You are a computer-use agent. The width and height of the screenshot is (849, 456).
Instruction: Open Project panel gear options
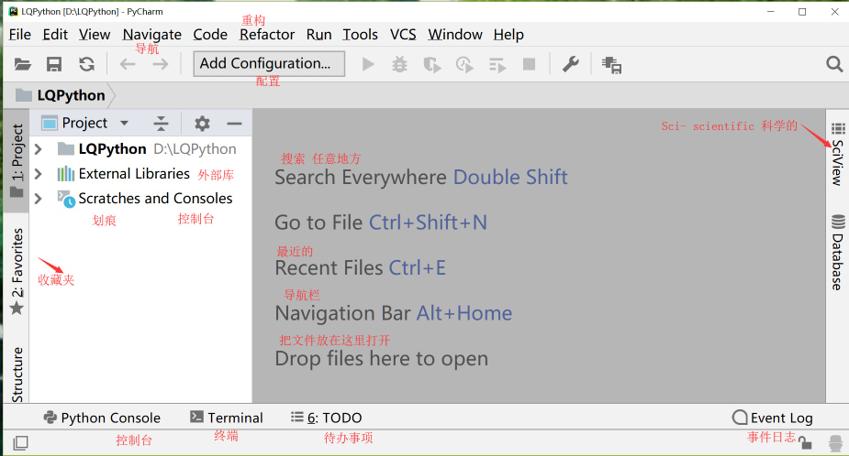click(202, 123)
